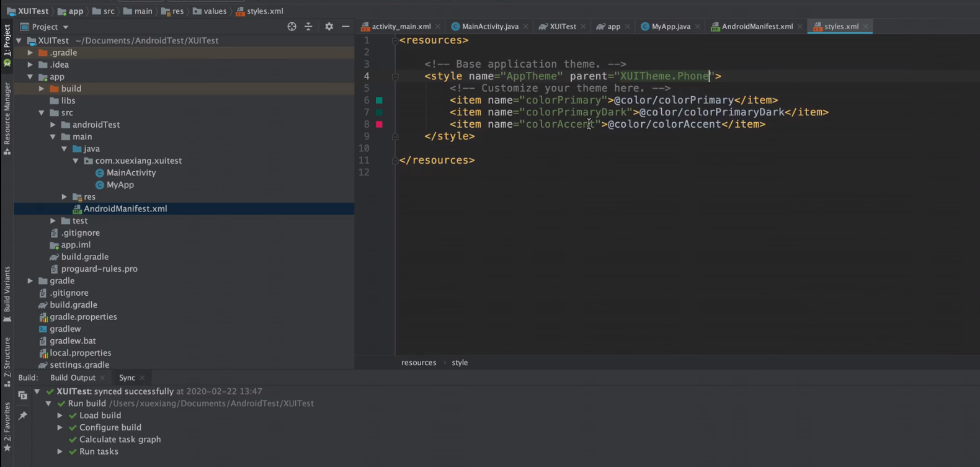Select proguard-rules.pro file
This screenshot has height=467, width=980.
(x=99, y=269)
